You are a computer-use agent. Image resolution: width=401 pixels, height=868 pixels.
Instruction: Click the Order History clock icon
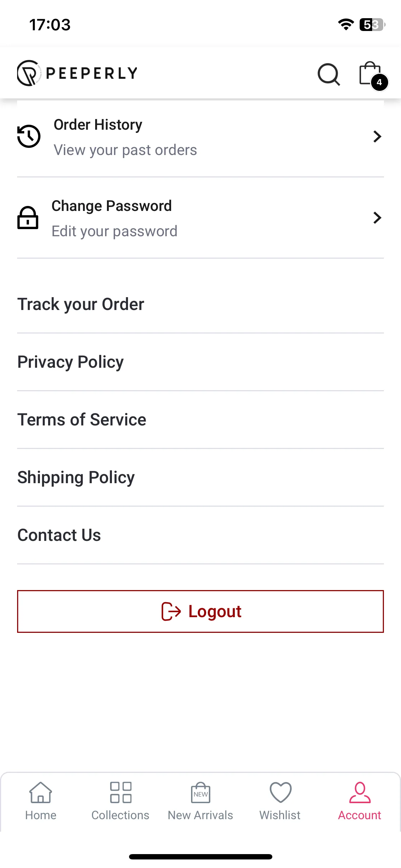[29, 136]
